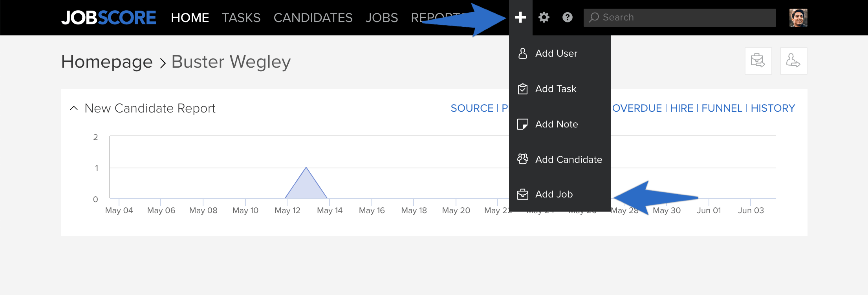Open the FUNNEL report link

click(x=722, y=108)
